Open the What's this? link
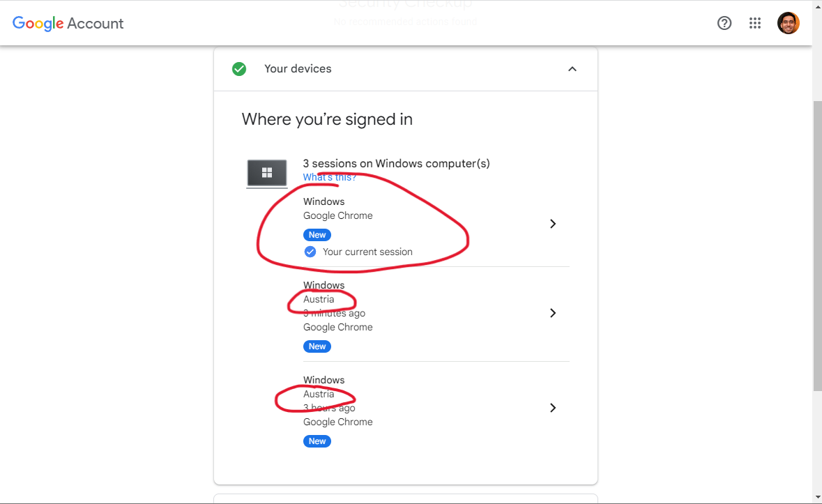822x504 pixels. [x=329, y=177]
